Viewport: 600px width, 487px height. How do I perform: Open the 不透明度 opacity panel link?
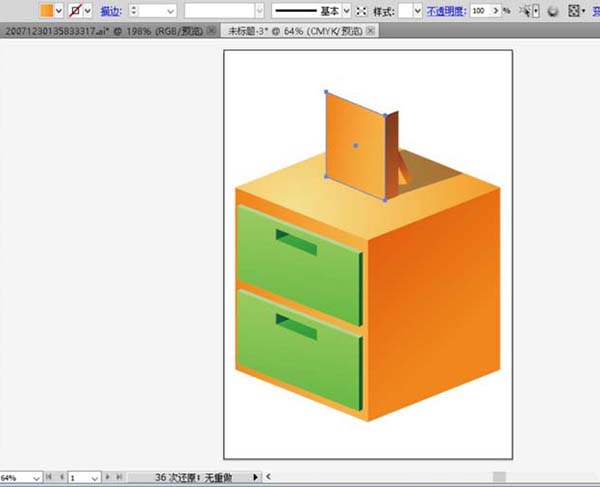point(447,11)
